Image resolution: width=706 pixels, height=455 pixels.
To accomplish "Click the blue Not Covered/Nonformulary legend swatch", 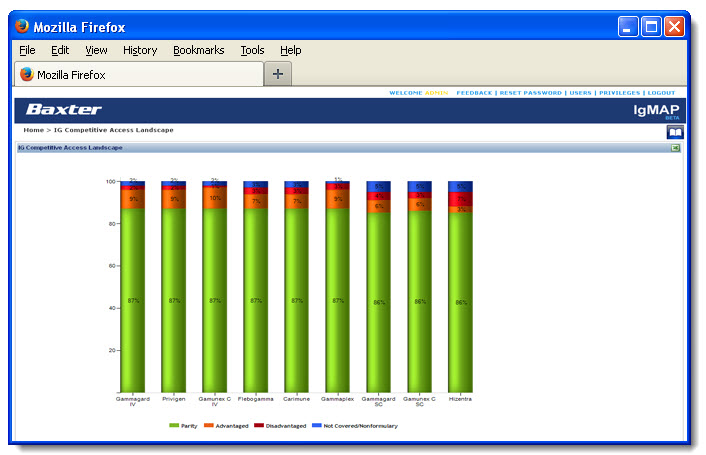I will 317,425.
